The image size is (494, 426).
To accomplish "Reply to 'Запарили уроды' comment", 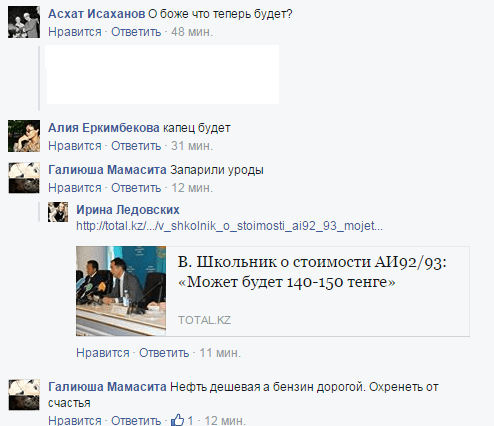I will point(136,188).
